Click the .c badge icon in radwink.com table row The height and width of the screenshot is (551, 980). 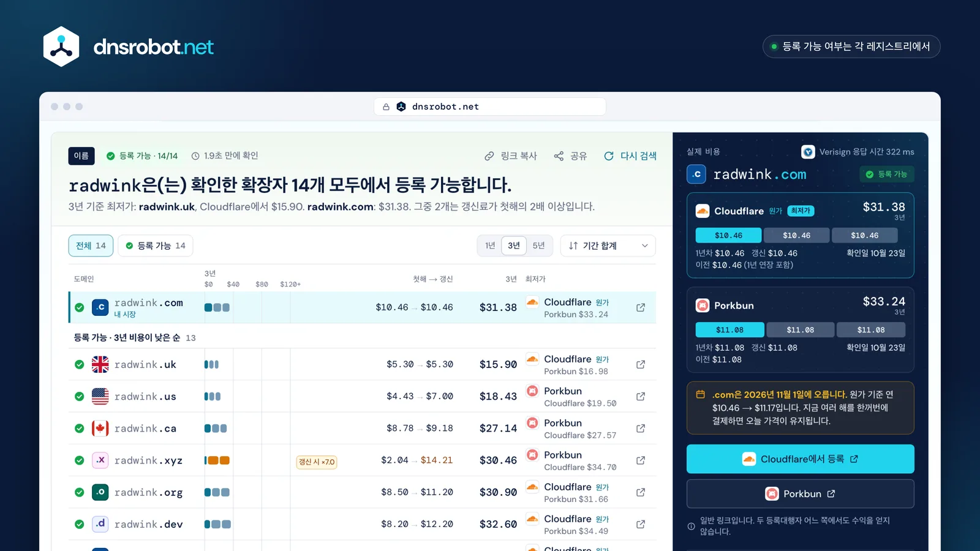pyautogui.click(x=100, y=307)
